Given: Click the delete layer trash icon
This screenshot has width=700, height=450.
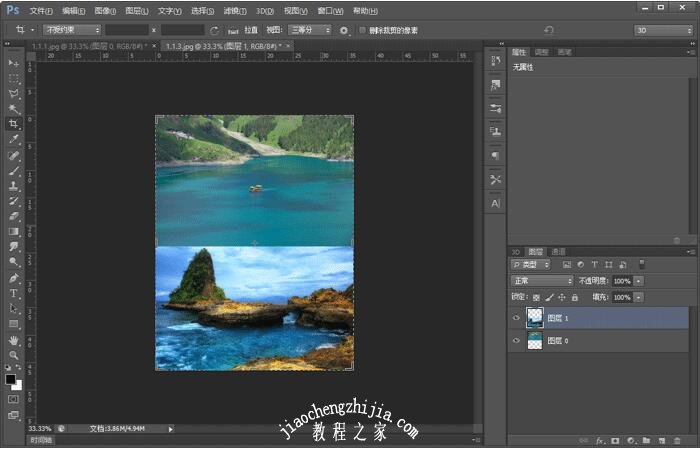Looking at the screenshot, I should click(677, 440).
